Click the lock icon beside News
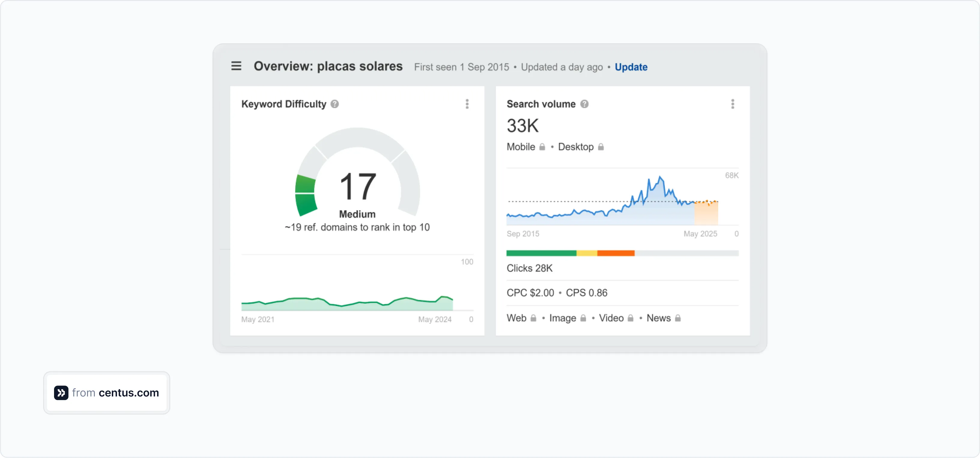Image resolution: width=980 pixels, height=458 pixels. pos(679,318)
